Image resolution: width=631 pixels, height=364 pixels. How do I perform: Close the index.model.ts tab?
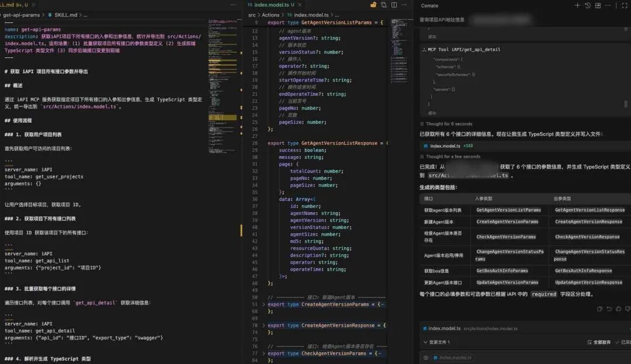(299, 5)
